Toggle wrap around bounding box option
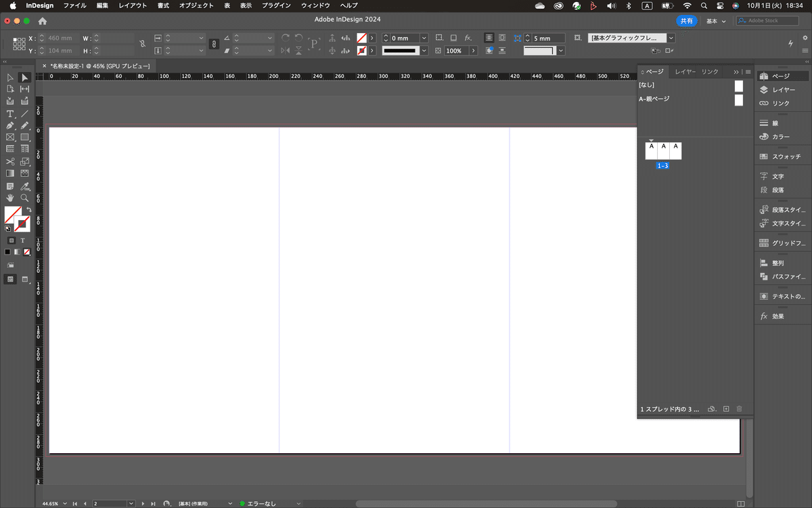The height and width of the screenshot is (508, 812). point(501,38)
